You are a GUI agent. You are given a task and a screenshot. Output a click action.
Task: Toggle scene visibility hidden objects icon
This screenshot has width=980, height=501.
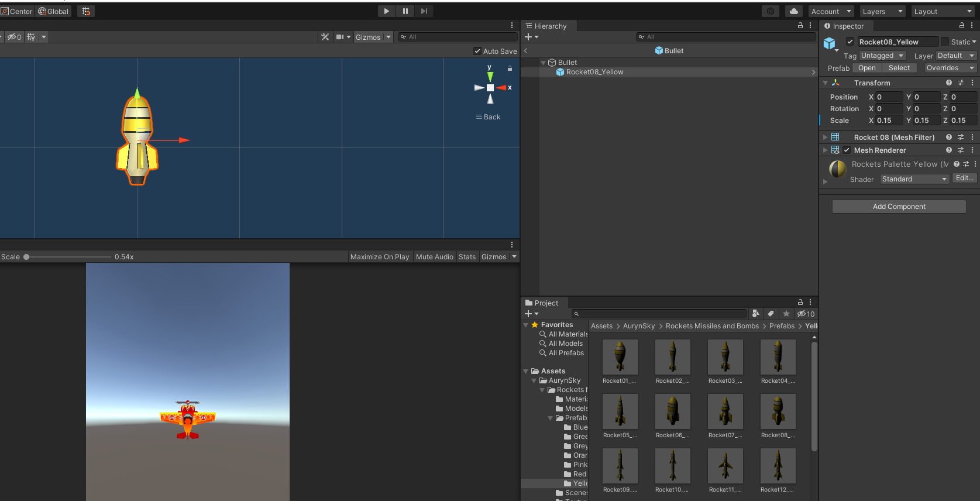coord(14,37)
